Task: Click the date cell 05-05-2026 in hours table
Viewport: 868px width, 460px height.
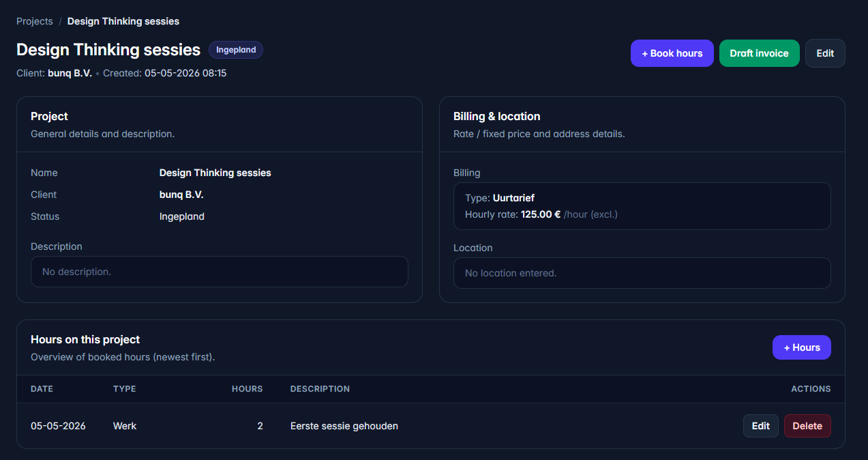Action: point(58,426)
